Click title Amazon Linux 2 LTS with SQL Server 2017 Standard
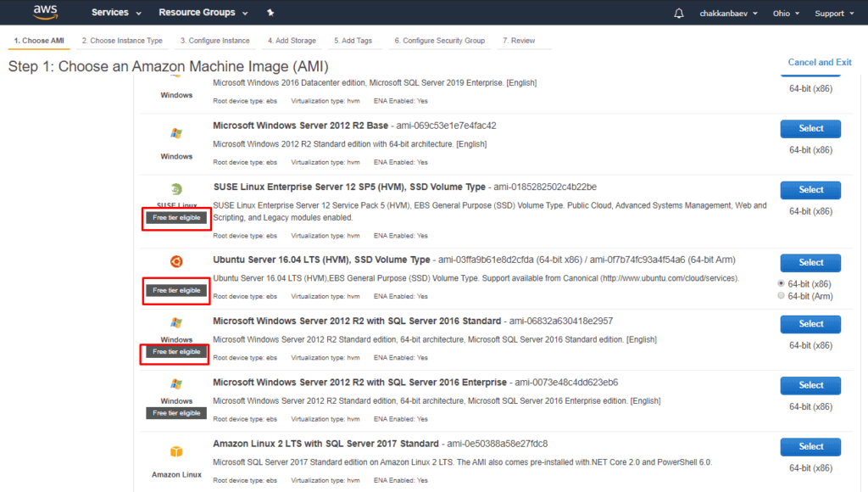 click(325, 444)
